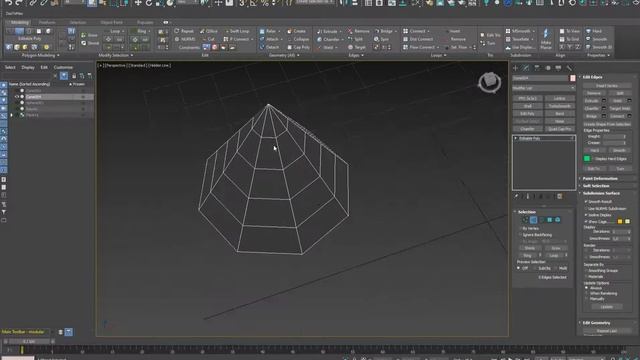Click the Edit Tri tool in the ribbon

click(x=490, y=35)
